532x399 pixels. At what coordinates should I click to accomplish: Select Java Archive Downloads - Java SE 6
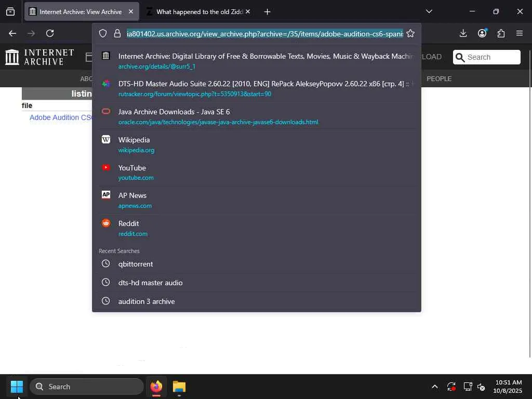[x=257, y=116]
